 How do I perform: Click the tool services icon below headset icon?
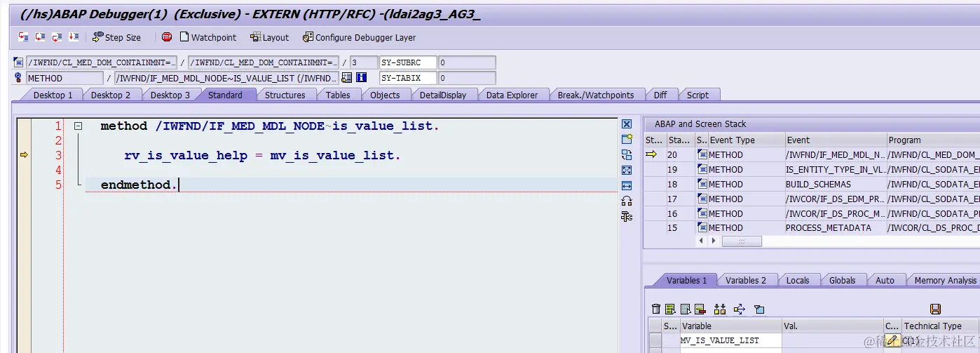[627, 216]
